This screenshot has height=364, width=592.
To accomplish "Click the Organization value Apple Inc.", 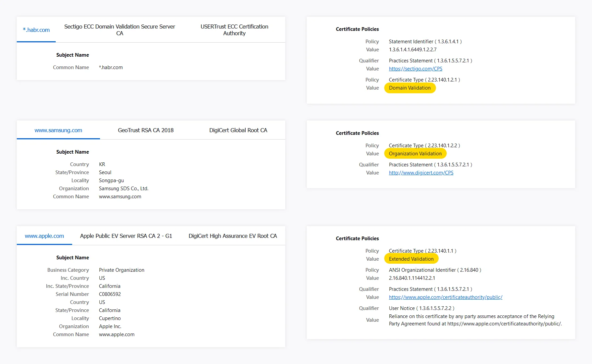I will pos(110,326).
